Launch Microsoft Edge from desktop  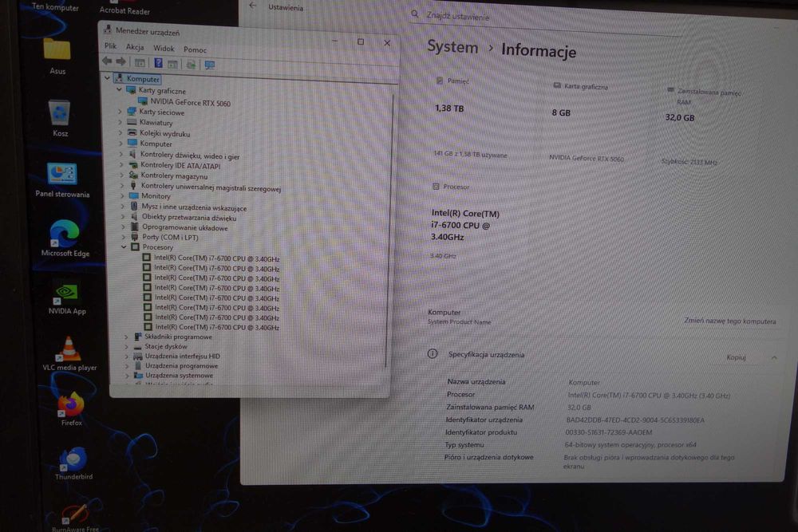(65, 238)
